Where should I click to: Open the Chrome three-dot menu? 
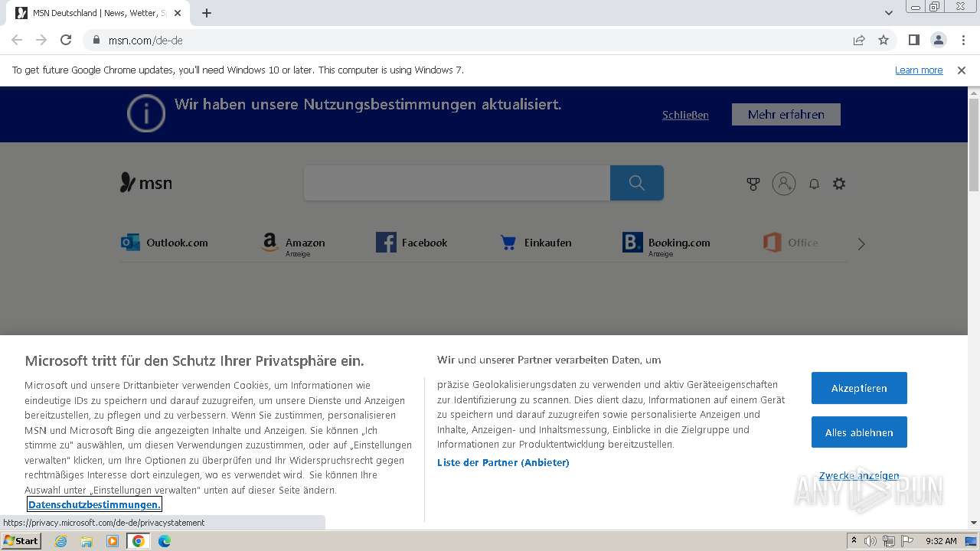click(963, 40)
